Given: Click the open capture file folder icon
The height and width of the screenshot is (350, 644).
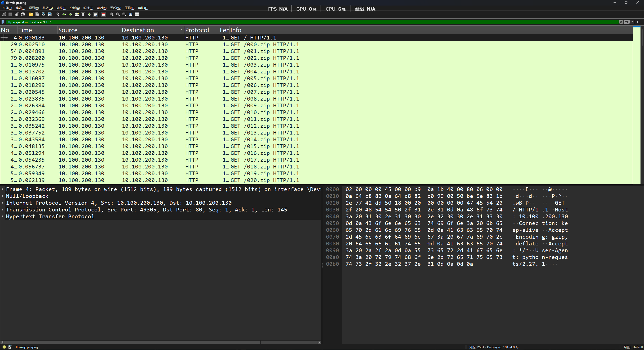Looking at the screenshot, I should pyautogui.click(x=31, y=14).
